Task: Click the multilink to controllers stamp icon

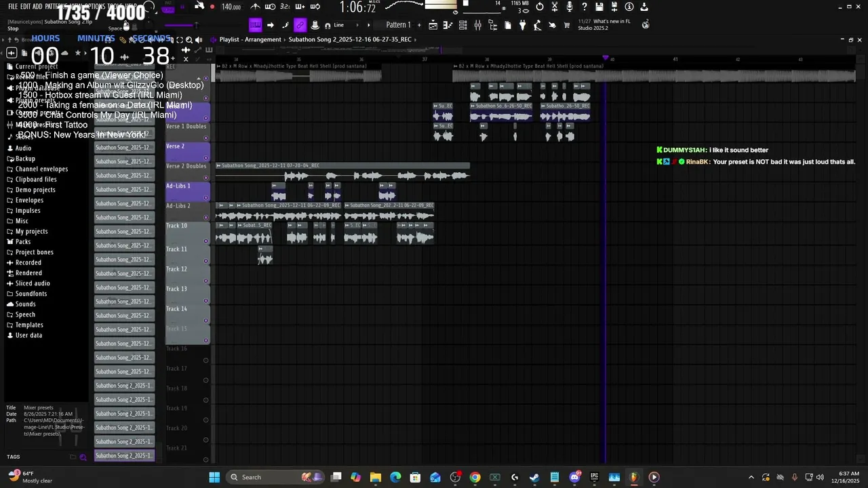Action: 315,25
